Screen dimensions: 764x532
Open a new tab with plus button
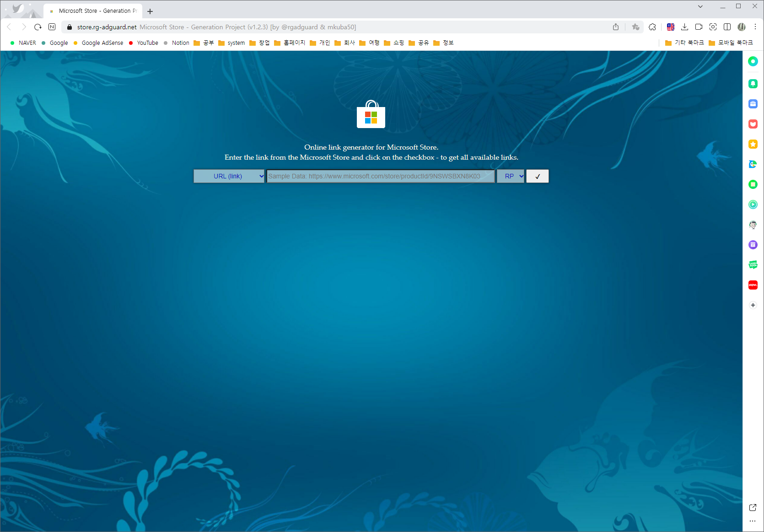tap(150, 11)
